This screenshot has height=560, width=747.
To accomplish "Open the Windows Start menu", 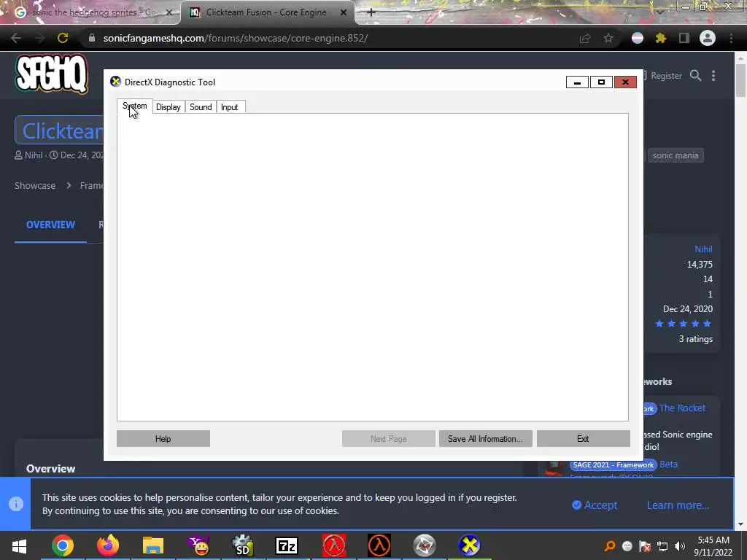I will click(19, 546).
